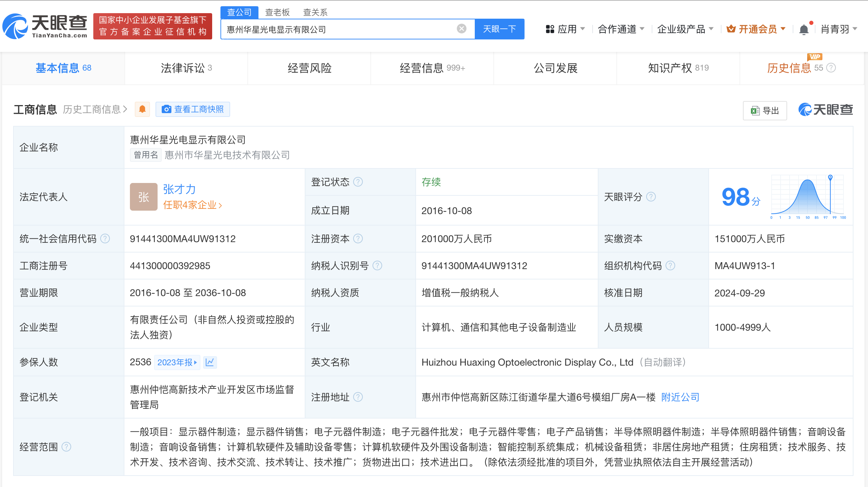Screen dimensions: 868x487
Task: Open the 2023年报 selector
Action: click(177, 362)
